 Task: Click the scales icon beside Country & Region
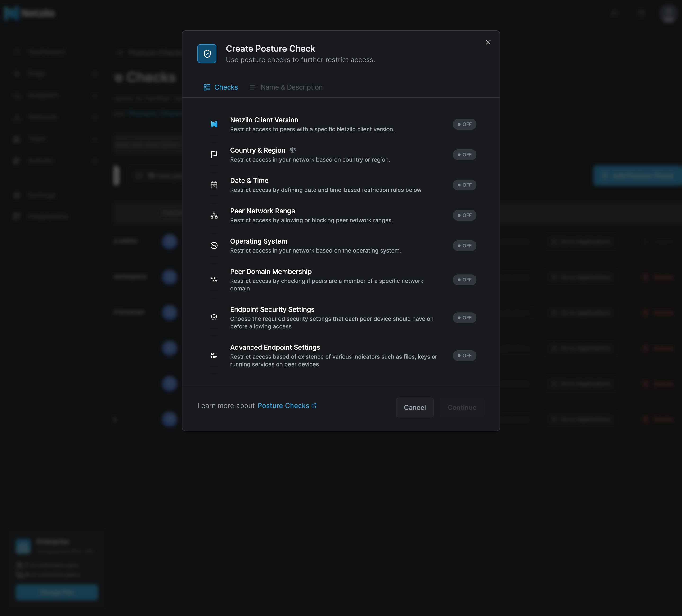click(x=293, y=150)
